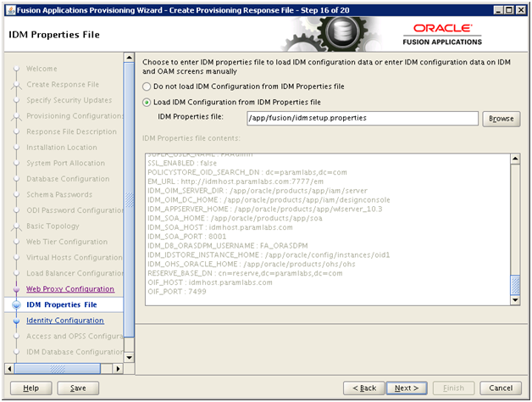Click the IDM Properties file path field
Screen dimensions: 532x402
pos(363,118)
